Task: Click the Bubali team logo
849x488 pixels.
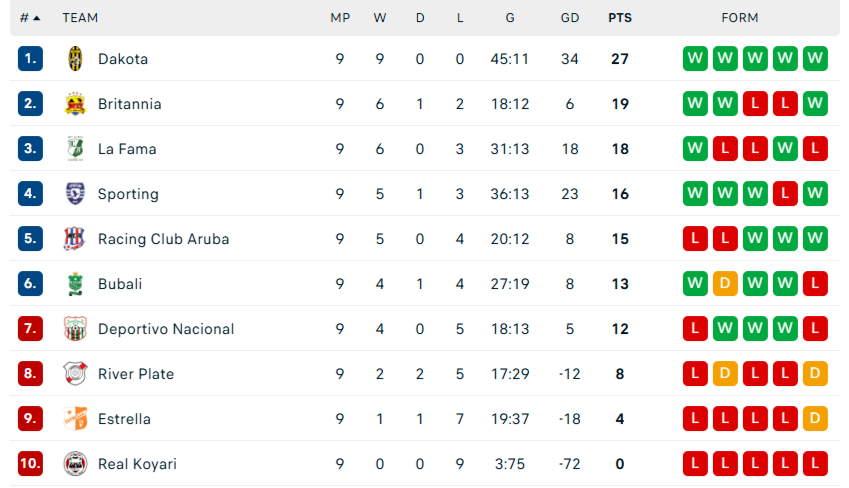Action: click(75, 284)
